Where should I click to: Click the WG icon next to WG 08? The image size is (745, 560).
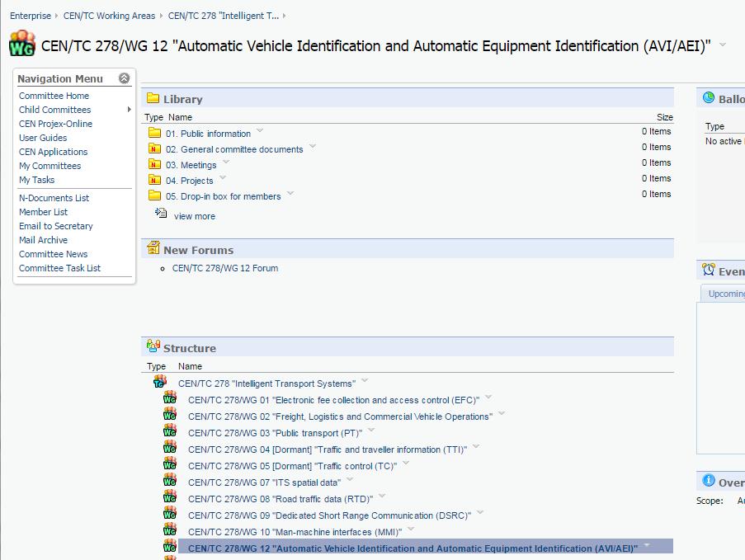[x=170, y=496]
